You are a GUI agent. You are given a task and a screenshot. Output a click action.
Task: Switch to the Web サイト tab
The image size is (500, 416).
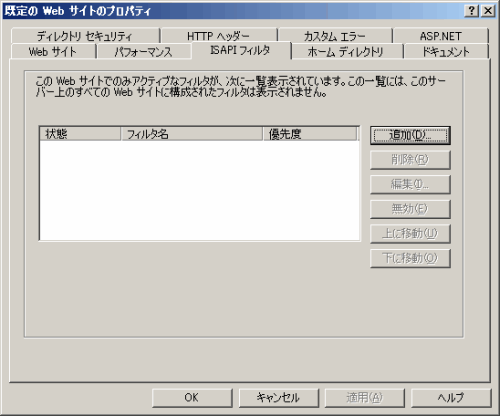pos(53,52)
